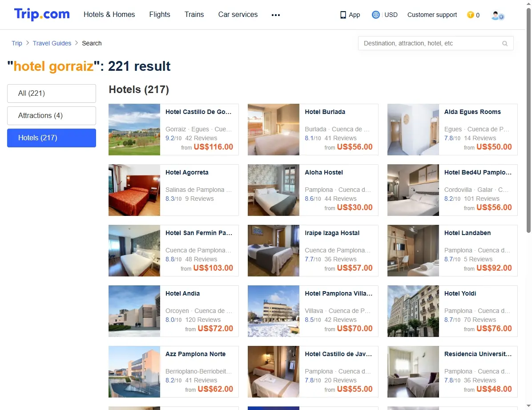This screenshot has height=410, width=532.
Task: Open the Car services menu
Action: tap(238, 15)
